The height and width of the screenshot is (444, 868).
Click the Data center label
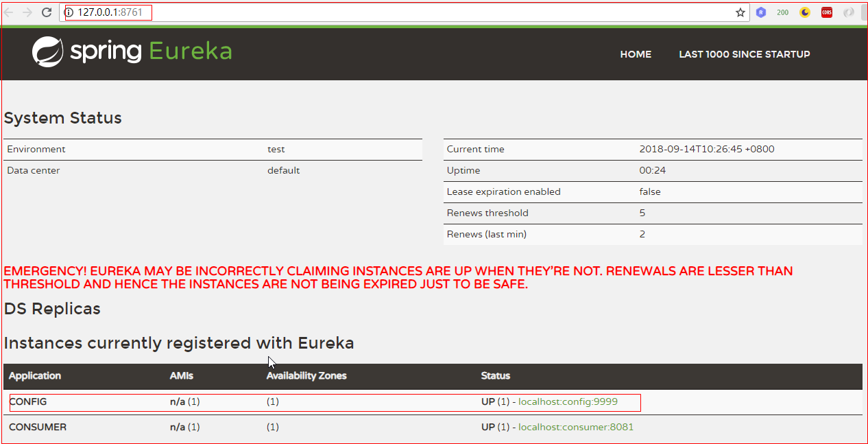34,170
